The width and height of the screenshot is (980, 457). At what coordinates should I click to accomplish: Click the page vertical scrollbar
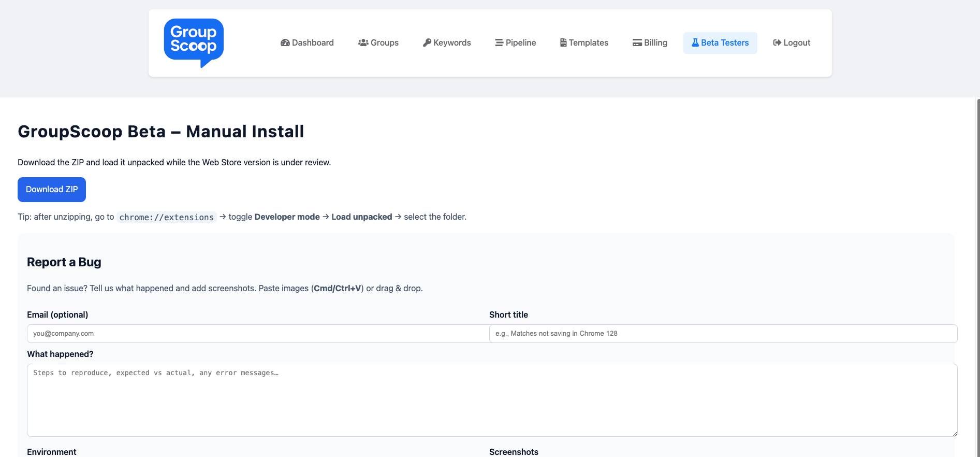pyautogui.click(x=978, y=277)
